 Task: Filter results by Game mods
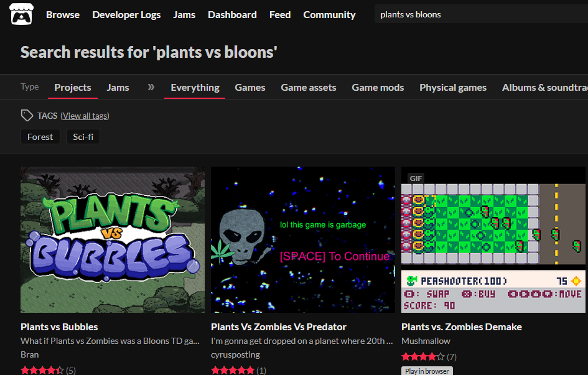click(378, 88)
